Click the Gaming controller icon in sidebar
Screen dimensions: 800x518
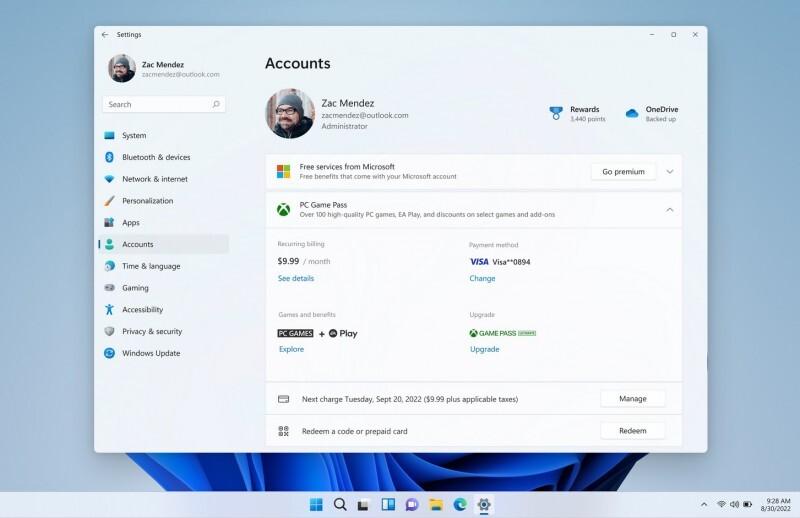click(x=109, y=288)
